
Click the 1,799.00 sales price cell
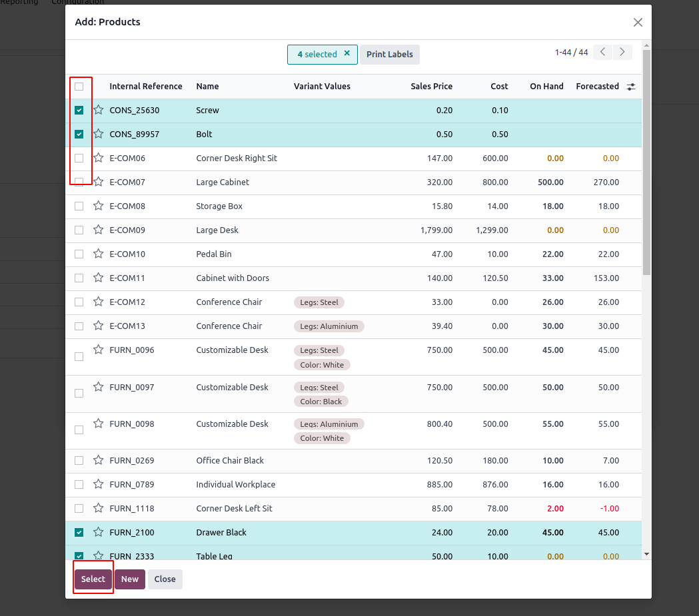click(x=436, y=230)
